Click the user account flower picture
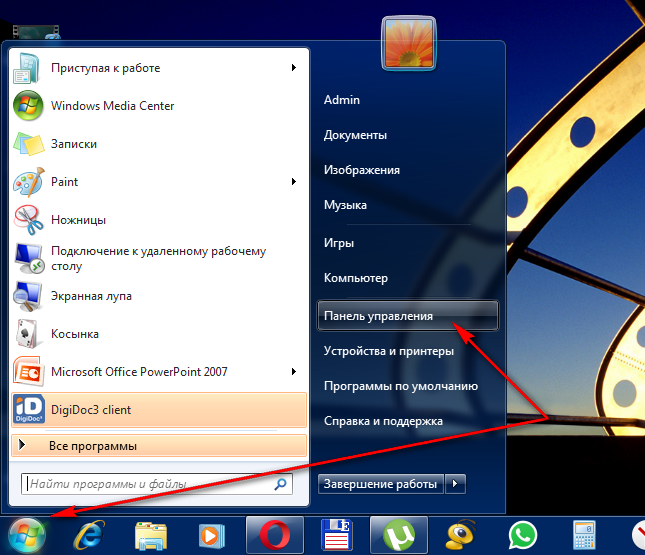This screenshot has width=645, height=555. tap(408, 43)
